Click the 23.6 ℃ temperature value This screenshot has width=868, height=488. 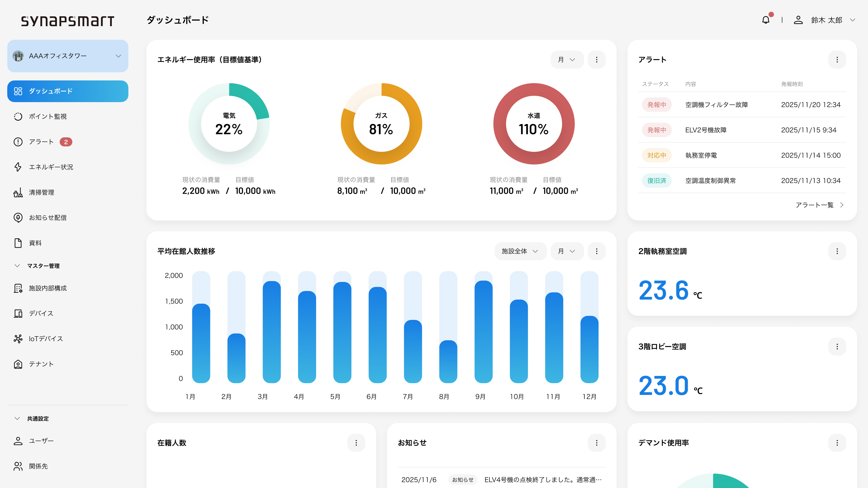point(670,290)
